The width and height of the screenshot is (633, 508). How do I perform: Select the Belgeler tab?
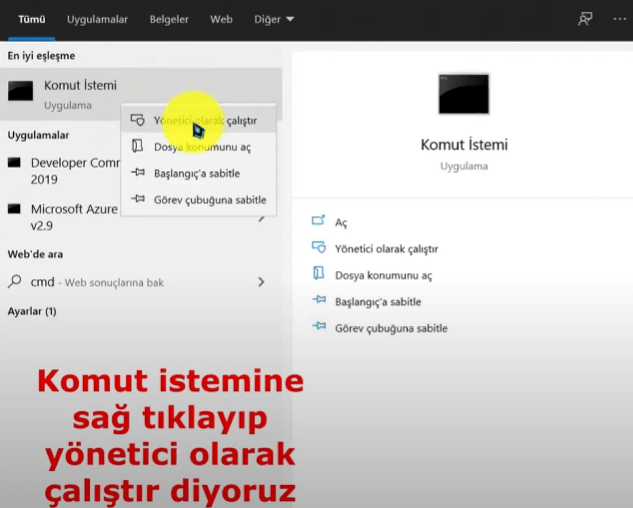pos(169,19)
